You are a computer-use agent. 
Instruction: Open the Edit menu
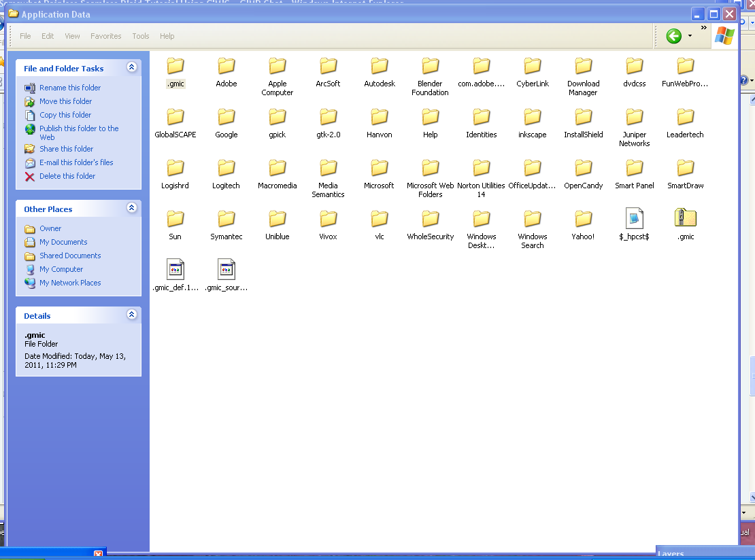48,36
